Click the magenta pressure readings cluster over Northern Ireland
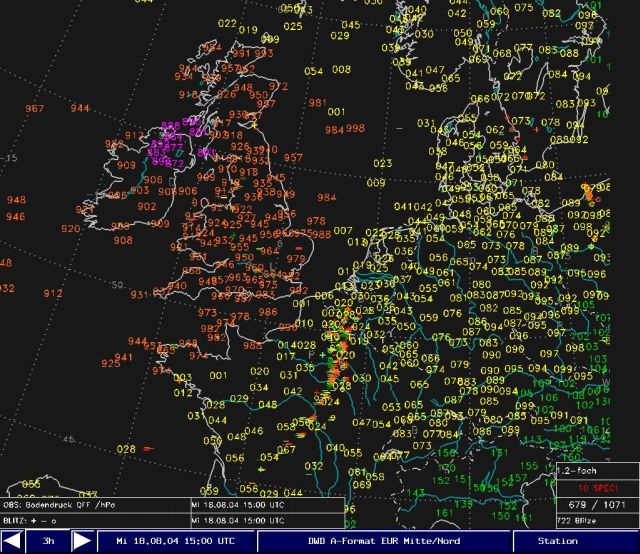The width and height of the screenshot is (640, 554). [x=167, y=145]
